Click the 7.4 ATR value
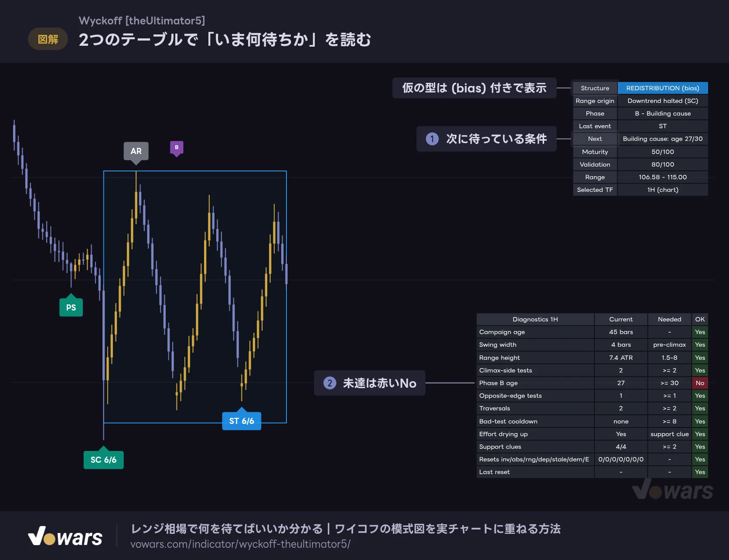This screenshot has height=560, width=729. coord(621,358)
